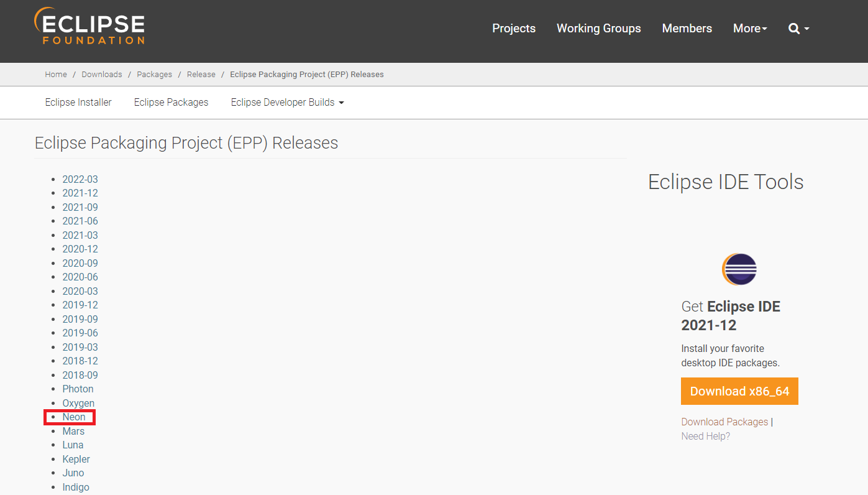Open the 2021-12 release link
The height and width of the screenshot is (495, 868).
80,193
